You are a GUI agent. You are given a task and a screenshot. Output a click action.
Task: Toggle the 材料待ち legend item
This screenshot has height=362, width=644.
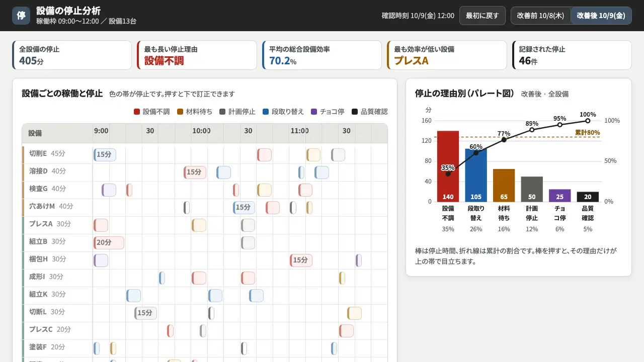pyautogui.click(x=194, y=112)
